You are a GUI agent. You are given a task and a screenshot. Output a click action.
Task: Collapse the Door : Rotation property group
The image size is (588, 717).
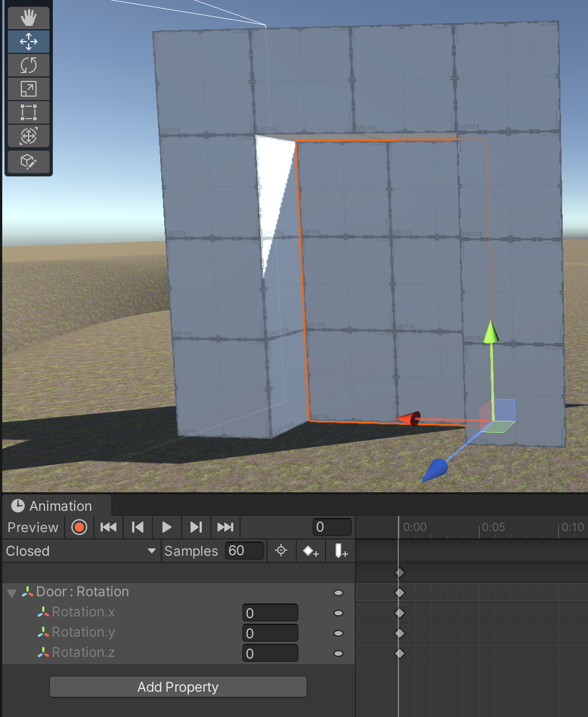click(12, 593)
